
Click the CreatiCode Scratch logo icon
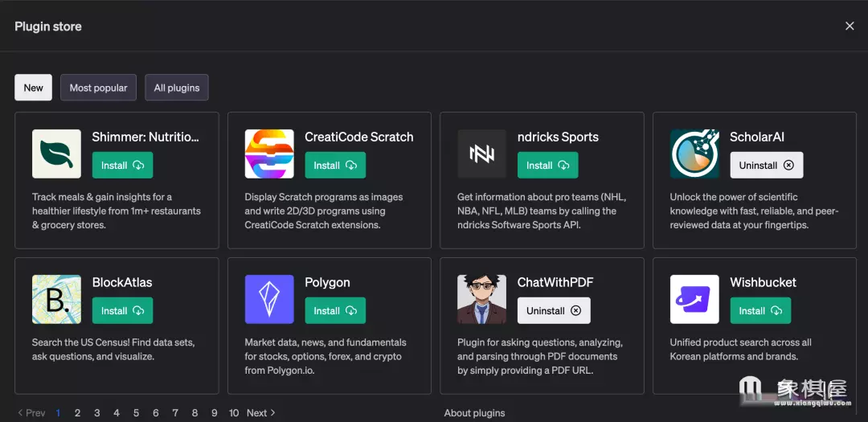[269, 154]
